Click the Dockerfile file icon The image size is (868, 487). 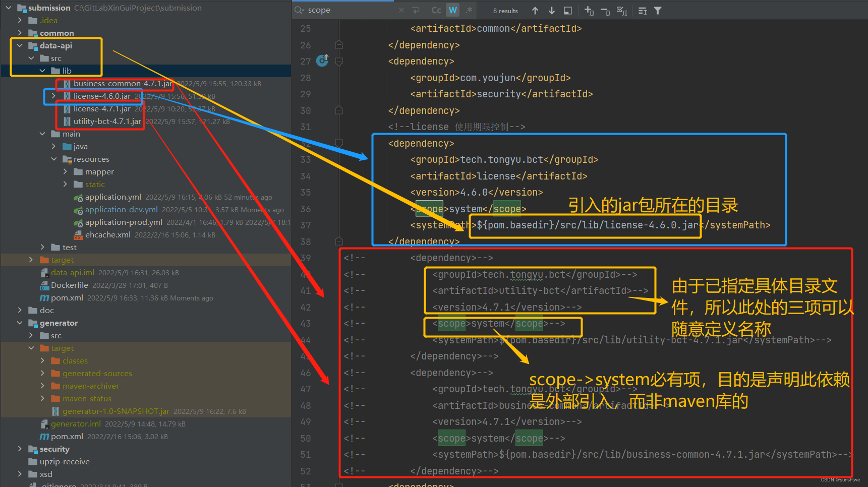pyautogui.click(x=44, y=285)
